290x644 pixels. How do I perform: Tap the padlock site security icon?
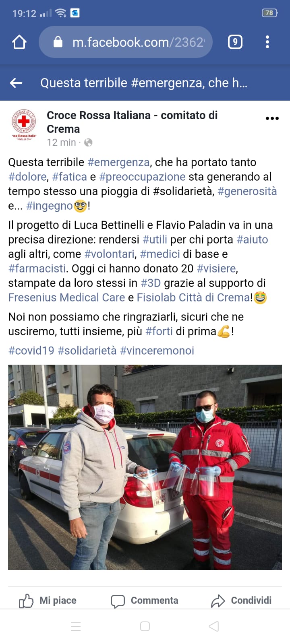58,42
